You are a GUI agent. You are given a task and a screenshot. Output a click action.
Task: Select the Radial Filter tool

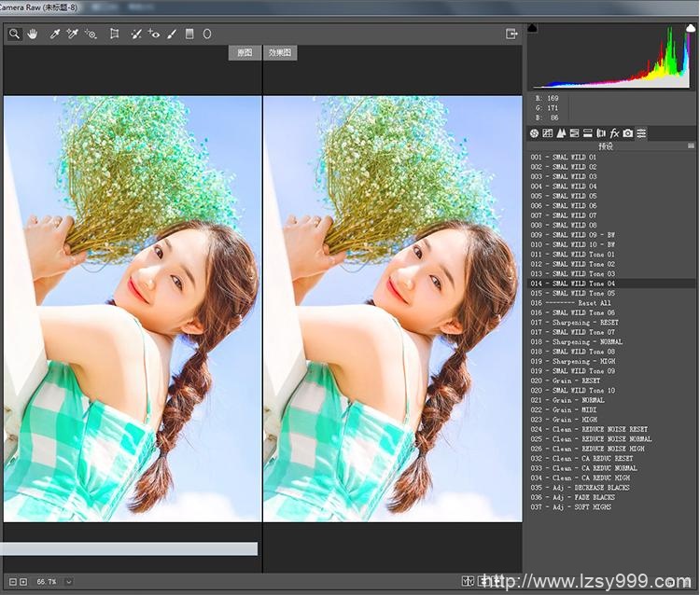(207, 34)
